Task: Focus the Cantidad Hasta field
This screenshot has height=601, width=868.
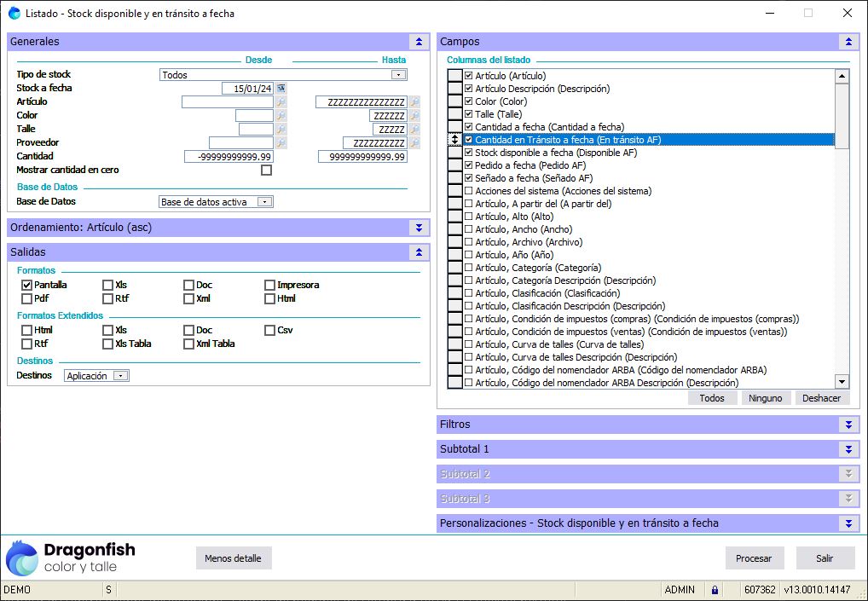Action: (362, 157)
